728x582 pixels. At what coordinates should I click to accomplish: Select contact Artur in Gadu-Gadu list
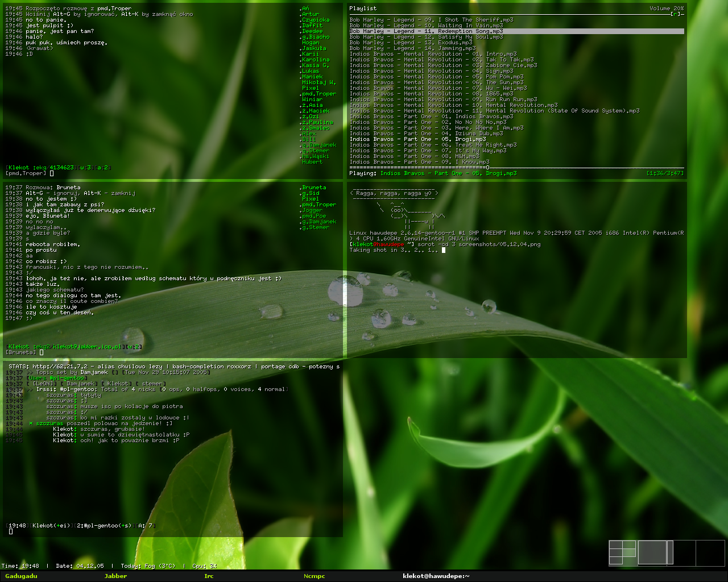(311, 14)
